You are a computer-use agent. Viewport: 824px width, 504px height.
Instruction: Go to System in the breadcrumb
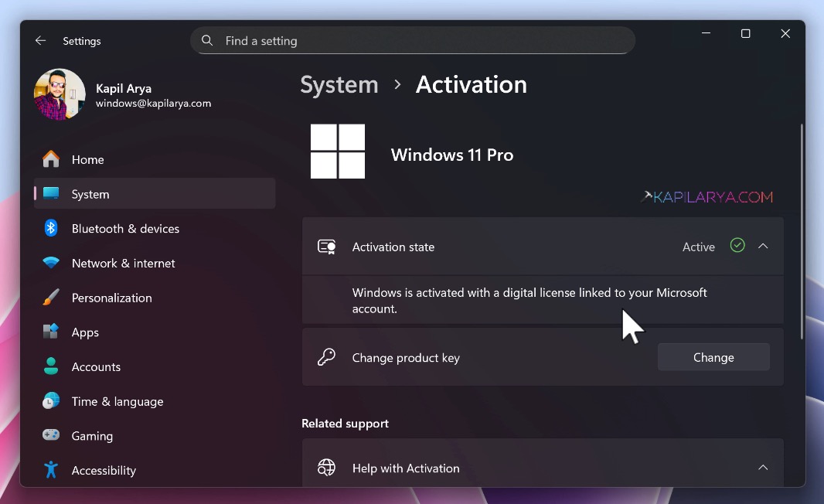tap(339, 84)
